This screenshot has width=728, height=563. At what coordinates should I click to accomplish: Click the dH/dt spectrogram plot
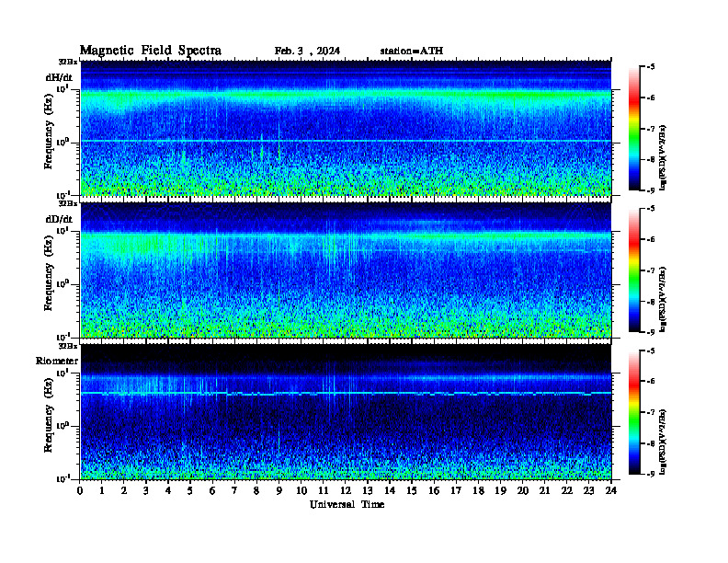[x=346, y=128]
